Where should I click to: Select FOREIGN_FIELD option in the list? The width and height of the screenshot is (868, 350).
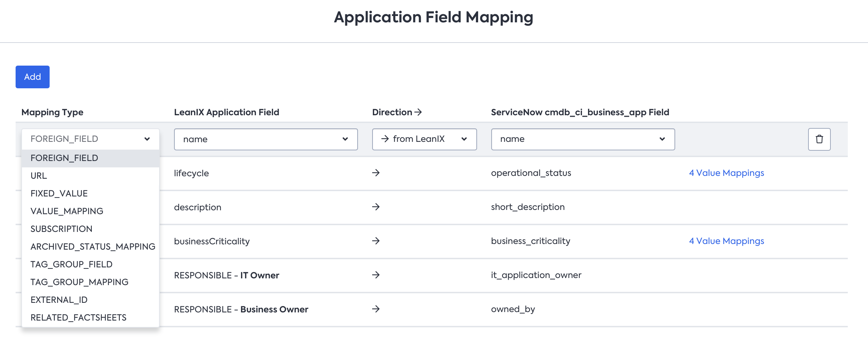(x=90, y=158)
